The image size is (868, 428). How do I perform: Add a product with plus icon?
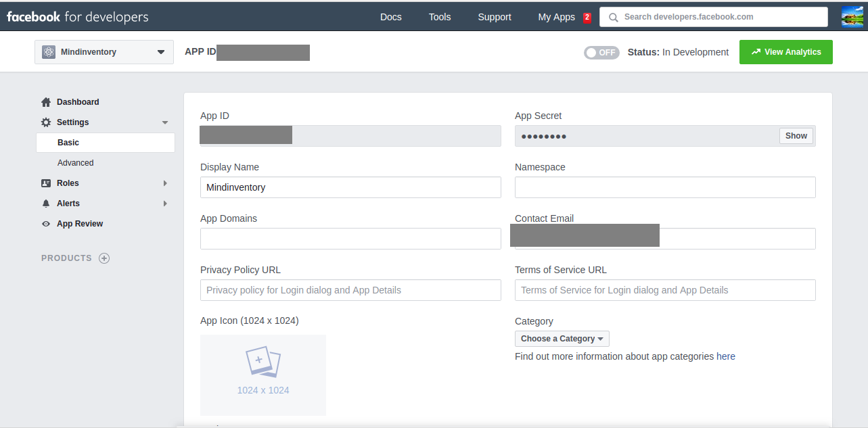[104, 258]
